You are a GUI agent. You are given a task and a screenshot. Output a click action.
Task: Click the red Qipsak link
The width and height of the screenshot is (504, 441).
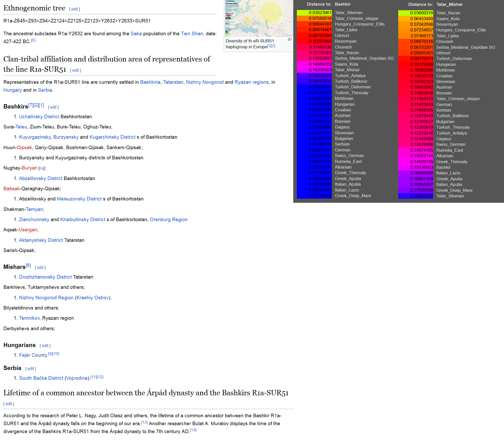[24, 148]
